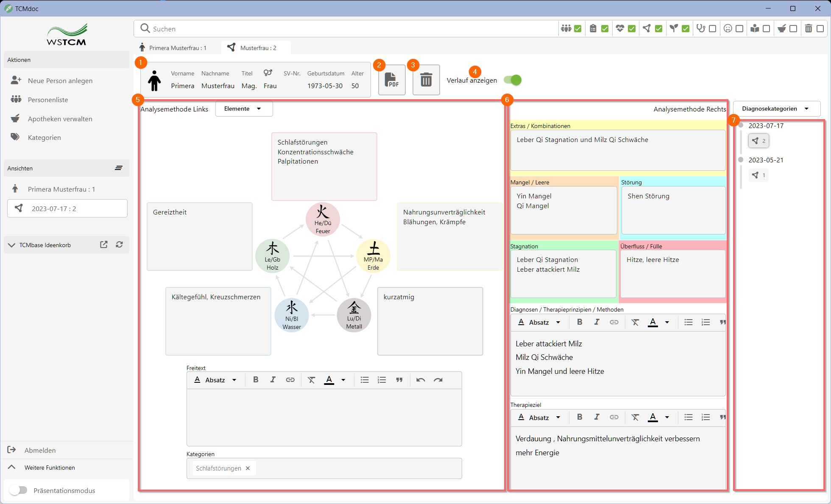The height and width of the screenshot is (504, 831).
Task: Open Personenliste in sidebar
Action: (48, 100)
